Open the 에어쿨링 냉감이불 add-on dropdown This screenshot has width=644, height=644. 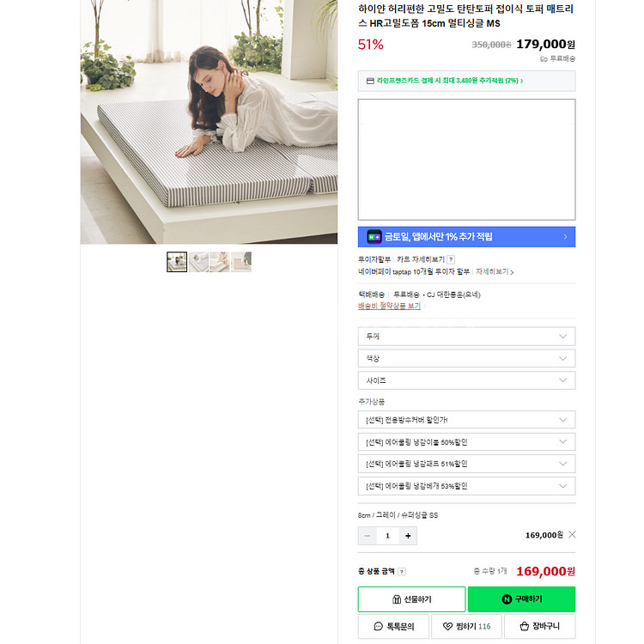466,442
